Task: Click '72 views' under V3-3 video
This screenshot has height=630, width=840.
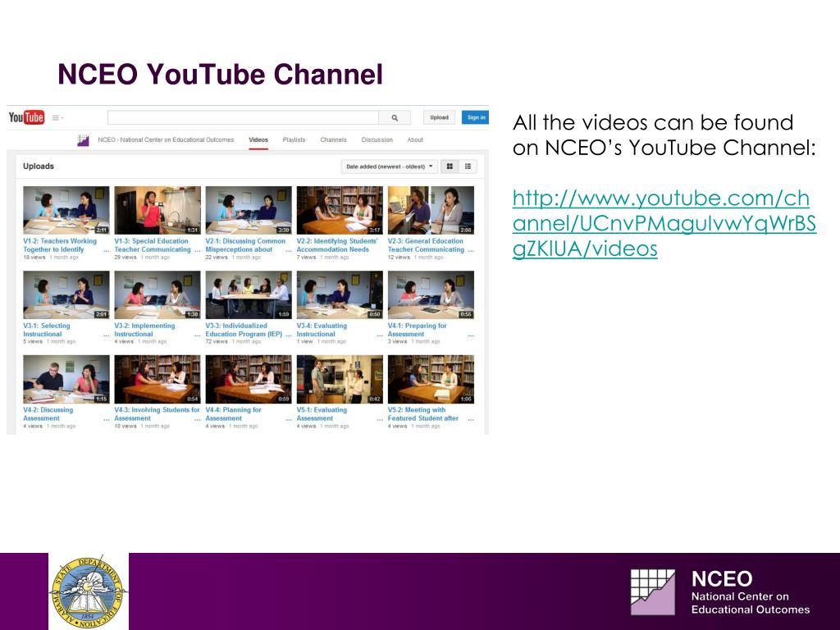Action: [217, 341]
